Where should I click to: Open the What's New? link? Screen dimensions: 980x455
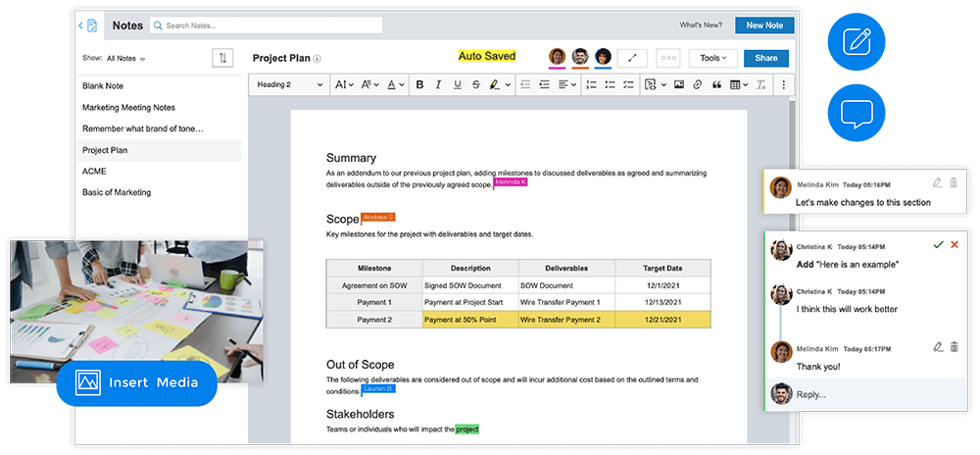coord(701,25)
